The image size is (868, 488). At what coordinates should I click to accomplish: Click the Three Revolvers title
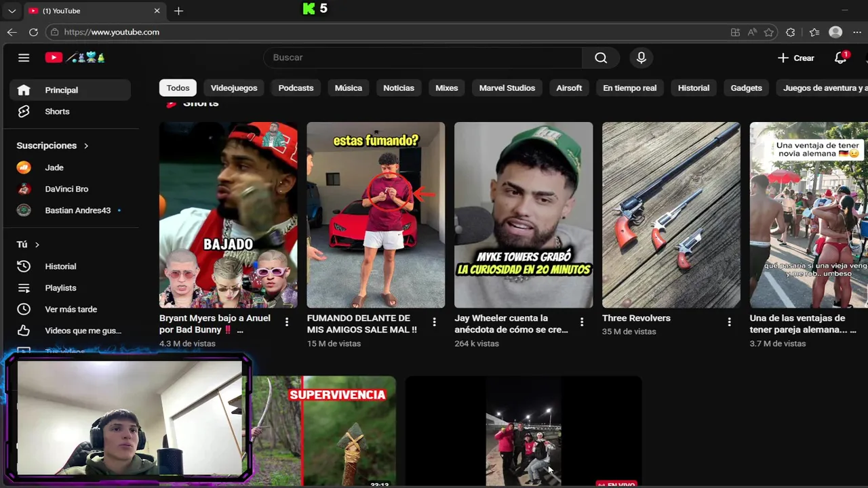(x=636, y=318)
